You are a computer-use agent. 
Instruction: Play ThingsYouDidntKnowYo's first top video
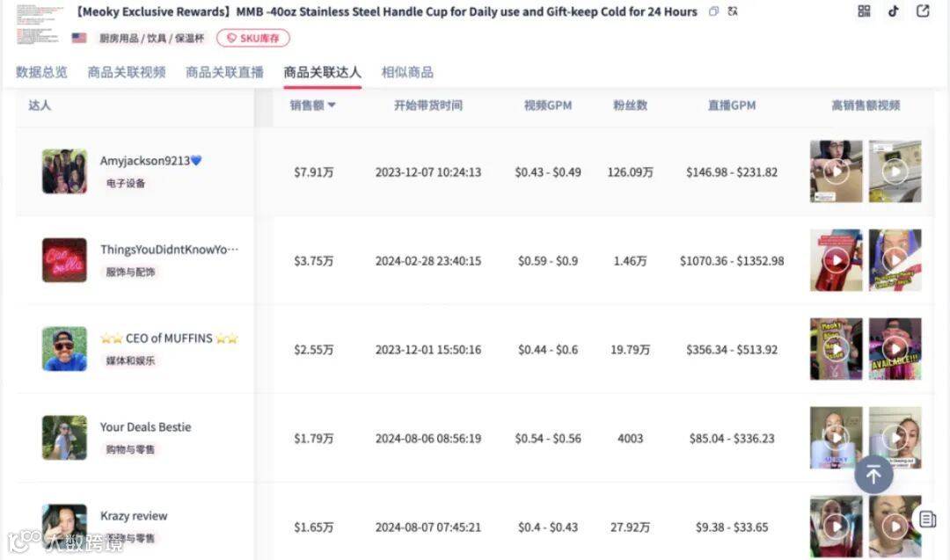click(x=837, y=260)
